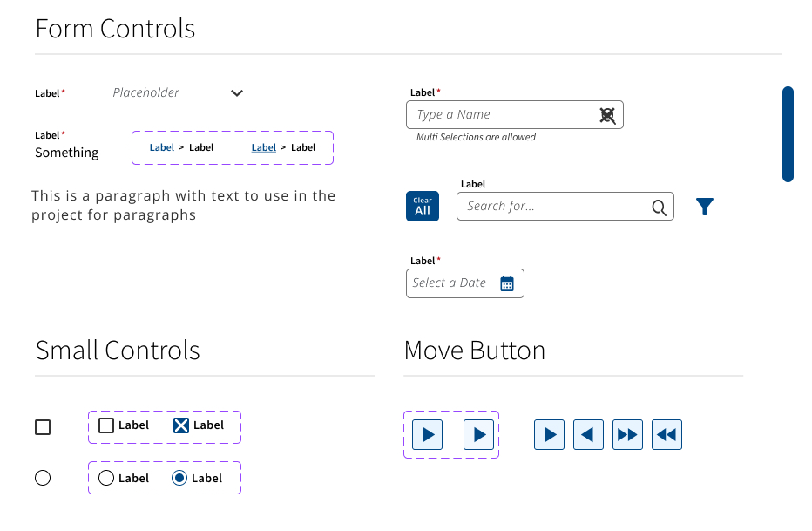812x531 pixels.
Task: Select the unselected Label radio button
Action: pyautogui.click(x=106, y=478)
